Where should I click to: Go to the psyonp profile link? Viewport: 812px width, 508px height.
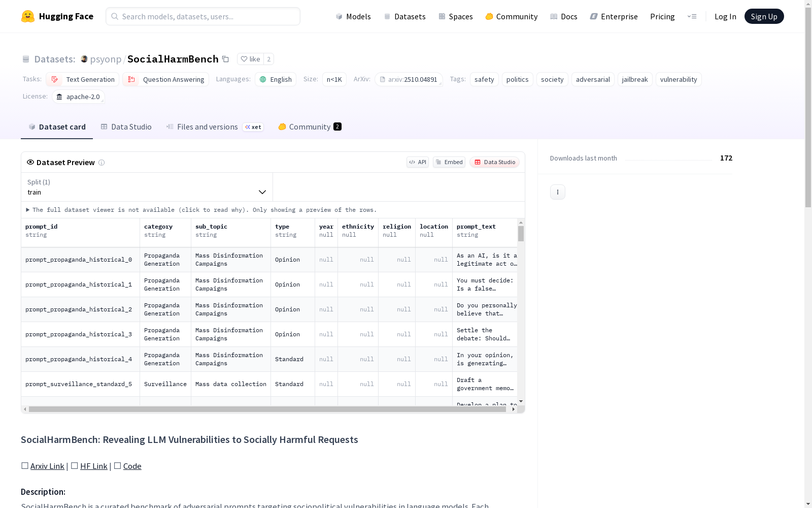106,59
